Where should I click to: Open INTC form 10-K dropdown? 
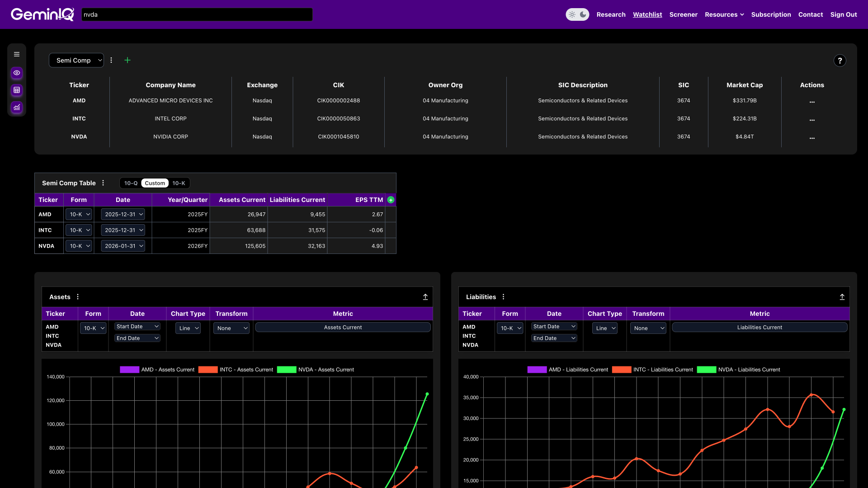pyautogui.click(x=79, y=230)
